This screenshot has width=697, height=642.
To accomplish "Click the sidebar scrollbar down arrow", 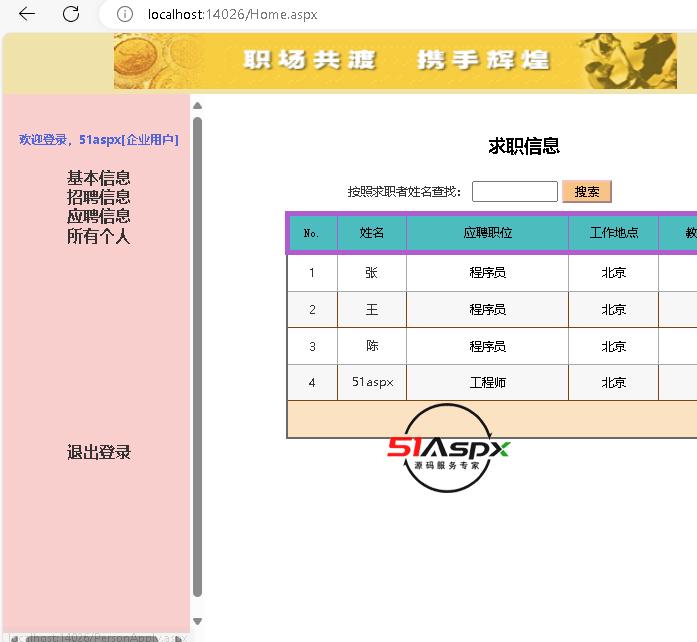I will 198,621.
